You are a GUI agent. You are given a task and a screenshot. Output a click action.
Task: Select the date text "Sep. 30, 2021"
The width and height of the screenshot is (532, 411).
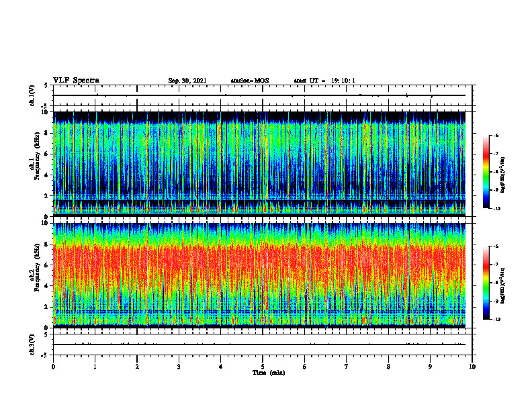pyautogui.click(x=187, y=81)
